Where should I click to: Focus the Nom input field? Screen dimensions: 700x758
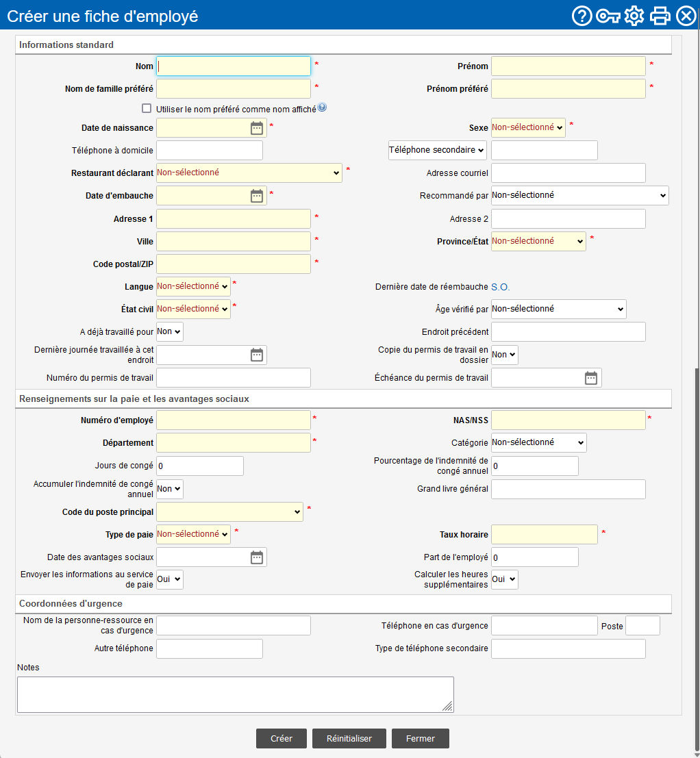(233, 66)
